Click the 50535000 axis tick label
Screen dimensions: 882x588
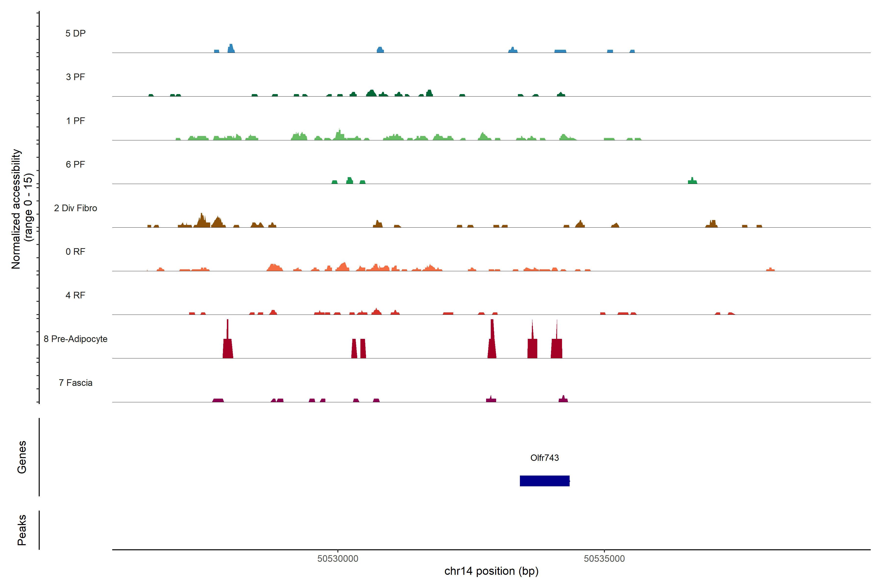pos(604,559)
